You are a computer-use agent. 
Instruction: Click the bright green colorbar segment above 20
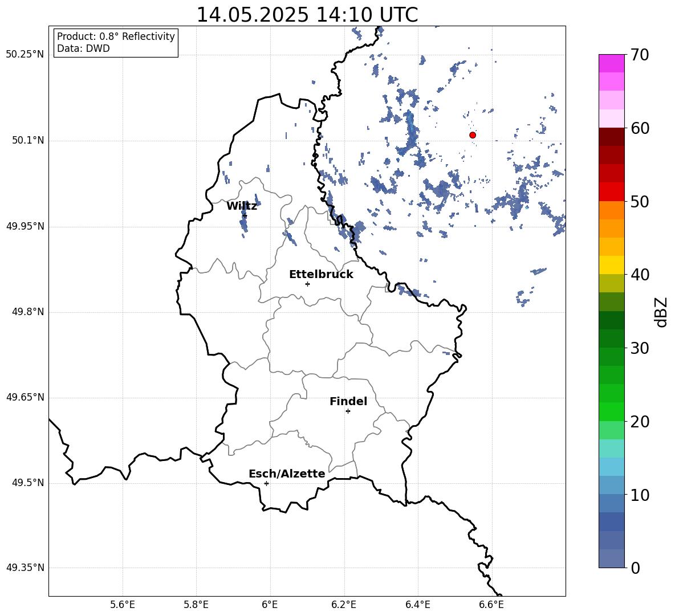tap(611, 411)
